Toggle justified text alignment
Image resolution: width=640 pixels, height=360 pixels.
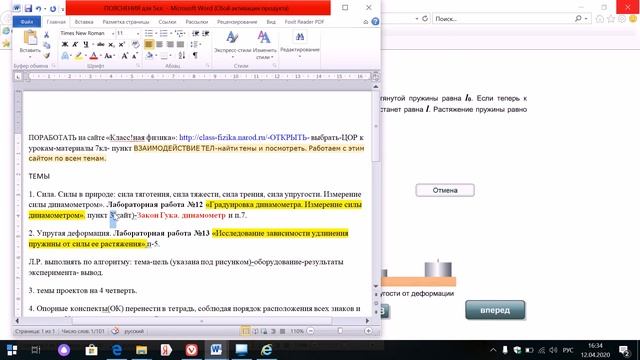(180, 44)
